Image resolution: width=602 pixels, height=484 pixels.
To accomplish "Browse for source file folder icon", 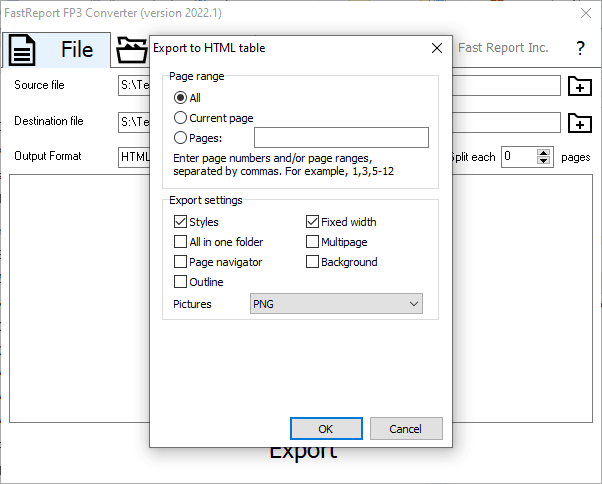I will (x=580, y=86).
